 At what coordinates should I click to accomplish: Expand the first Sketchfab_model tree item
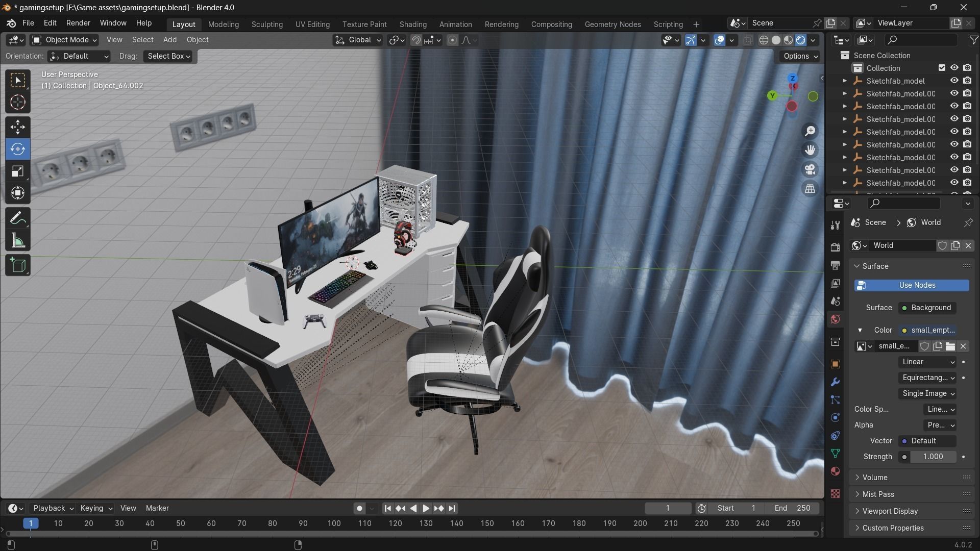[x=845, y=81]
